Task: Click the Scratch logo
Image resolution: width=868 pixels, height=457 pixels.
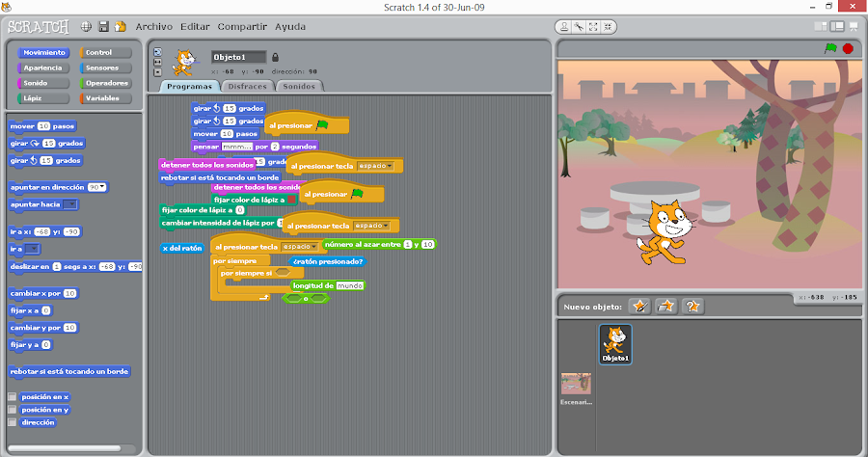Action: [x=39, y=27]
